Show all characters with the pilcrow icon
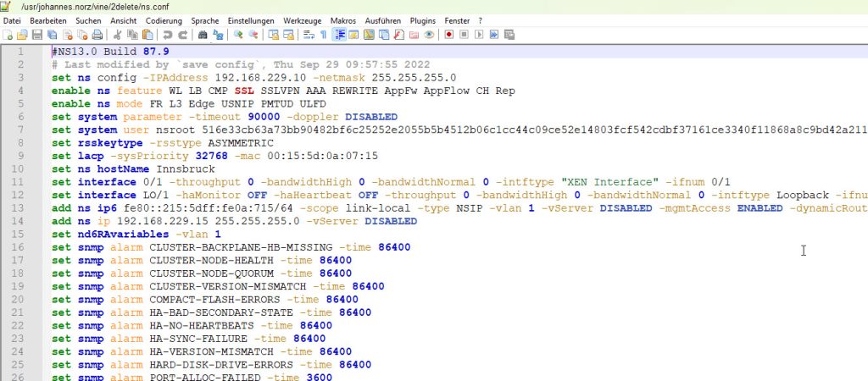The width and height of the screenshot is (868, 381). (x=323, y=35)
